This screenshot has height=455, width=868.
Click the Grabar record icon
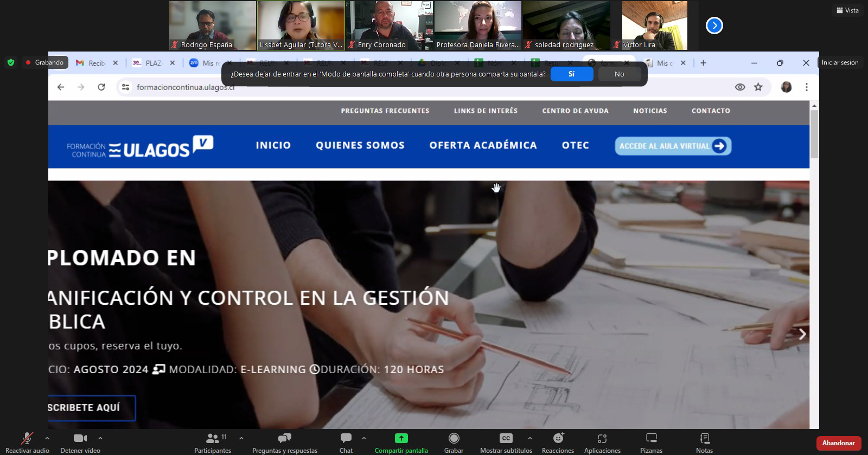click(x=454, y=438)
